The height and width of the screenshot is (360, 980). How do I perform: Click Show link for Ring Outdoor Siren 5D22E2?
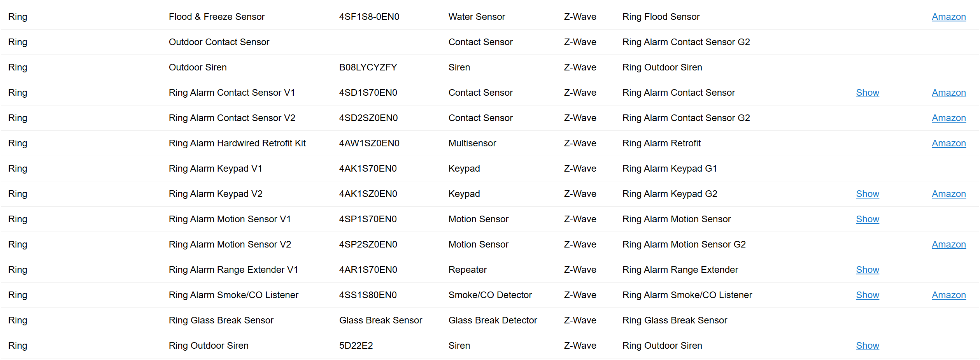point(867,346)
